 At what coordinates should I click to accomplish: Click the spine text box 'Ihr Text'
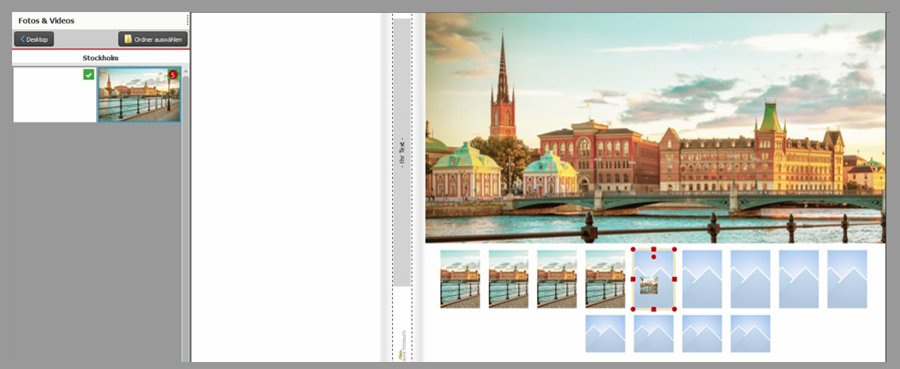[402, 152]
